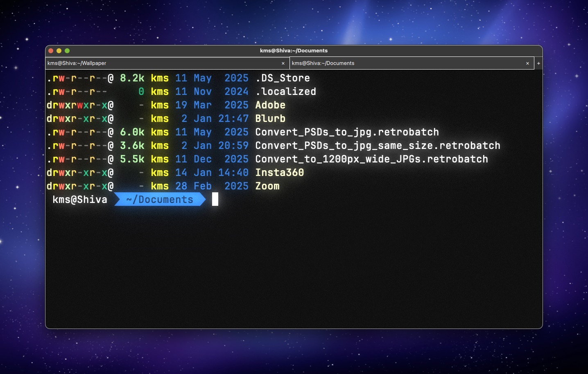The height and width of the screenshot is (374, 588).
Task: Click the window title kms@Shiva:~/Documents
Action: tap(294, 51)
